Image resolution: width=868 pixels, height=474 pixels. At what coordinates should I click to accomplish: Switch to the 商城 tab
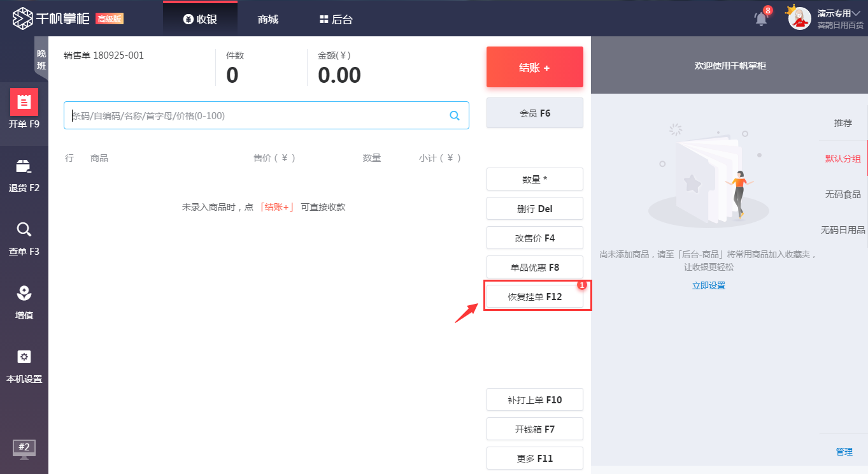pyautogui.click(x=268, y=19)
